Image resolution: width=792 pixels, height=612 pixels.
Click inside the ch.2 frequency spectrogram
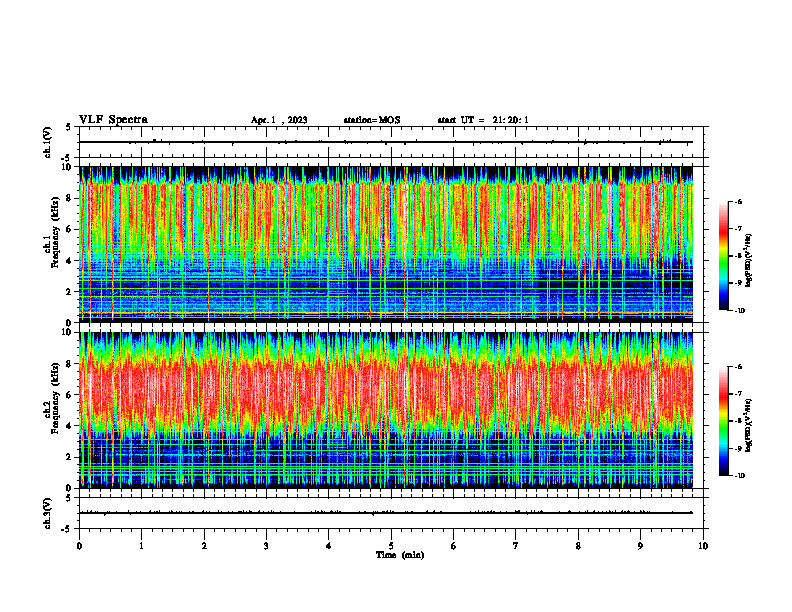[386, 410]
